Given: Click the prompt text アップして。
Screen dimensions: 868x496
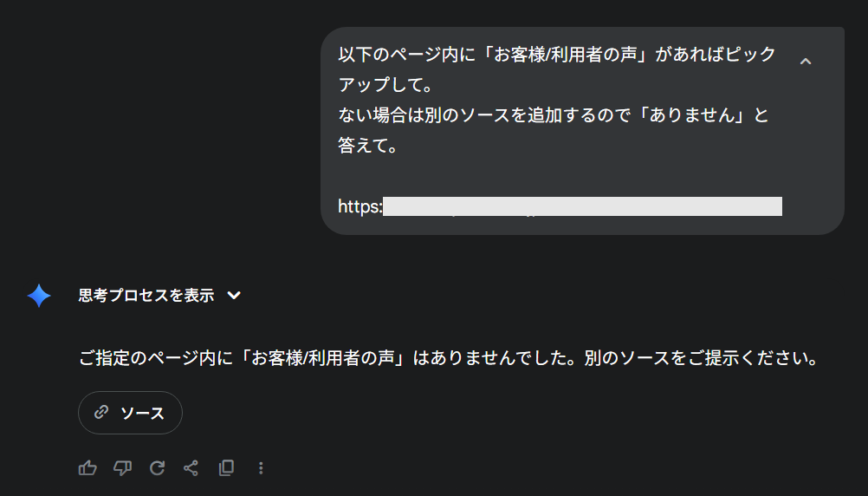Looking at the screenshot, I should point(384,85).
